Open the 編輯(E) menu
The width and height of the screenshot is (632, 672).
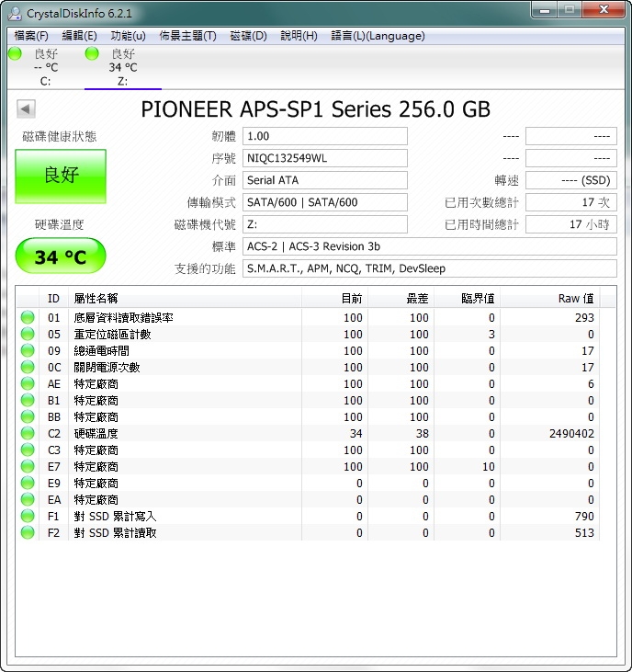(79, 36)
